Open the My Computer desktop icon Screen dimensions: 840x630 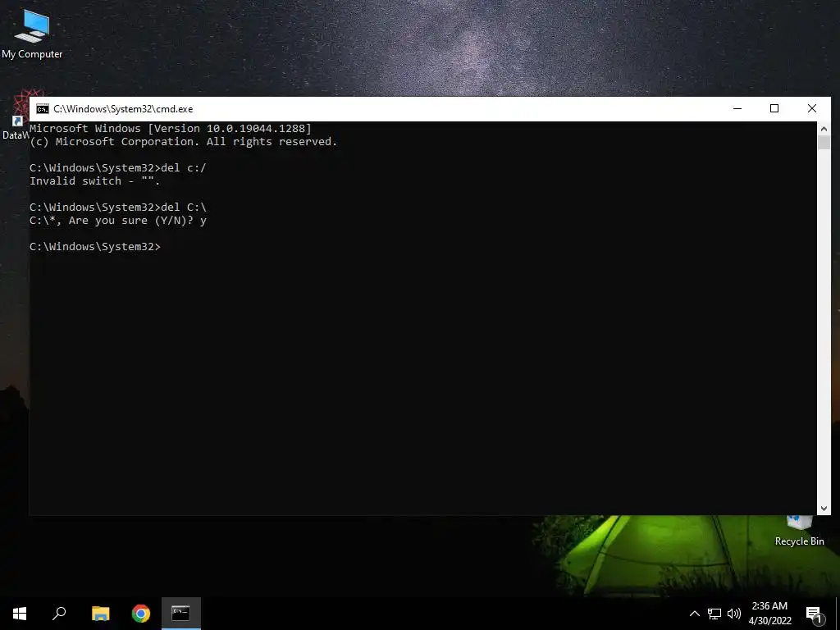(32, 33)
